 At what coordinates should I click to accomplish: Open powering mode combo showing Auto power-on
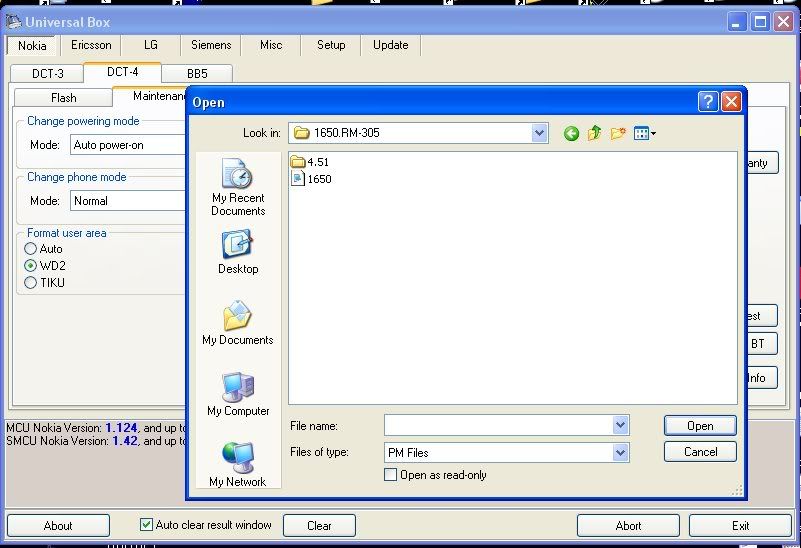128,145
